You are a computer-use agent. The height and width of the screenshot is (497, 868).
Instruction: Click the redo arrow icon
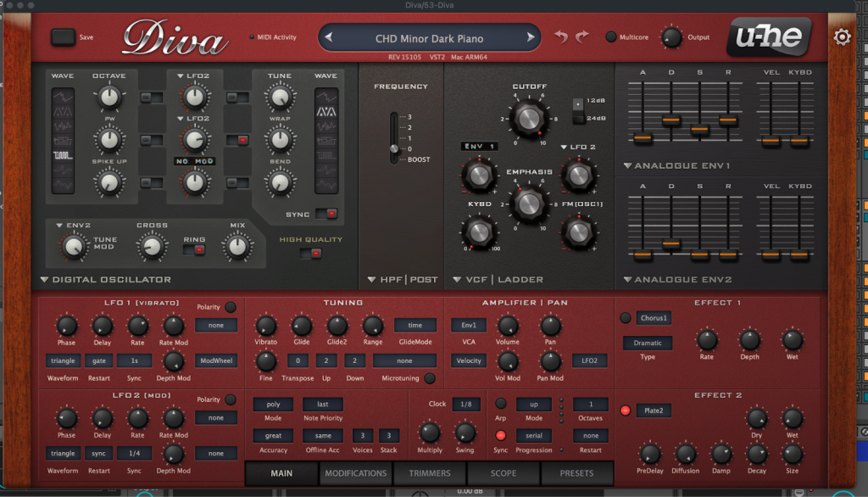581,37
